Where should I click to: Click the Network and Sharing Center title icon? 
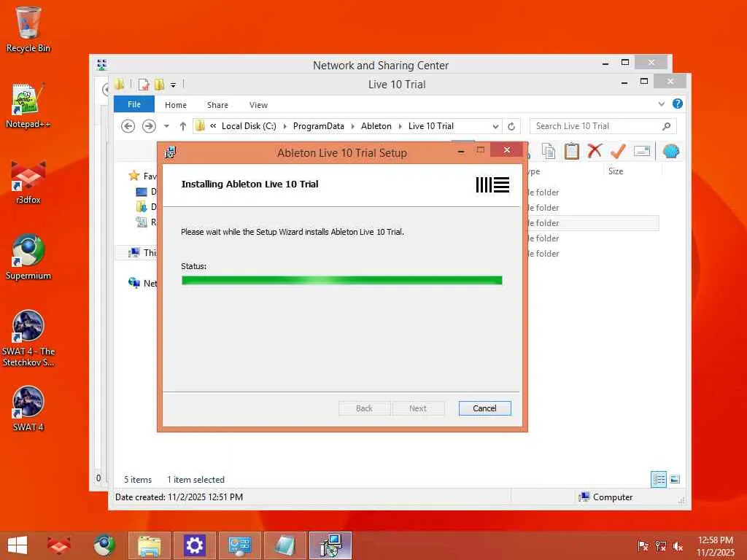[101, 65]
